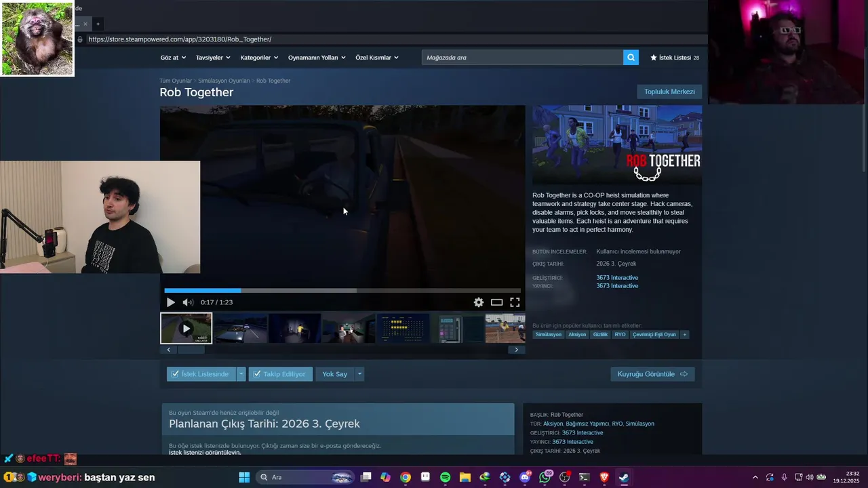
Task: Open the Topluluk Merkezi button
Action: click(x=669, y=91)
